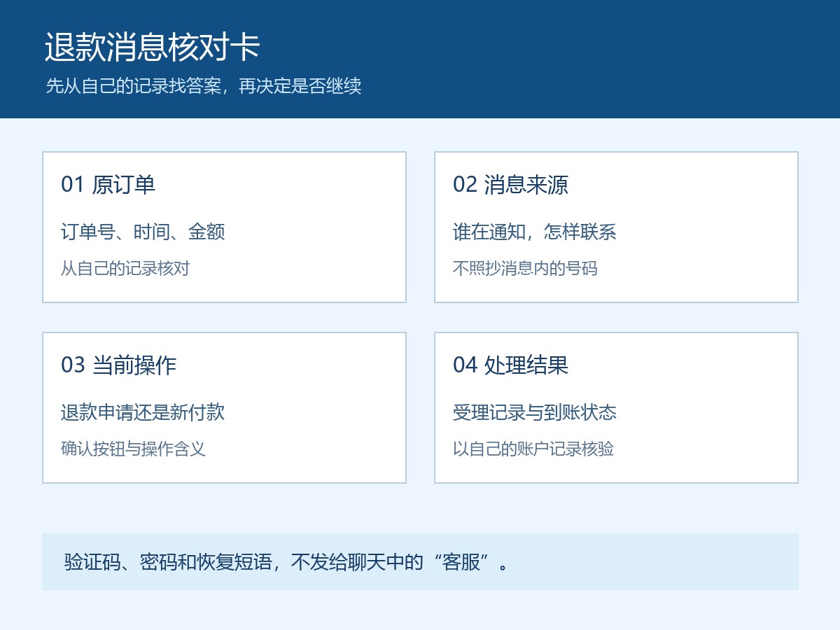Click subtitle 先从自己的记录找答案，再决定是否继续
The width and height of the screenshot is (840, 630).
(x=203, y=86)
